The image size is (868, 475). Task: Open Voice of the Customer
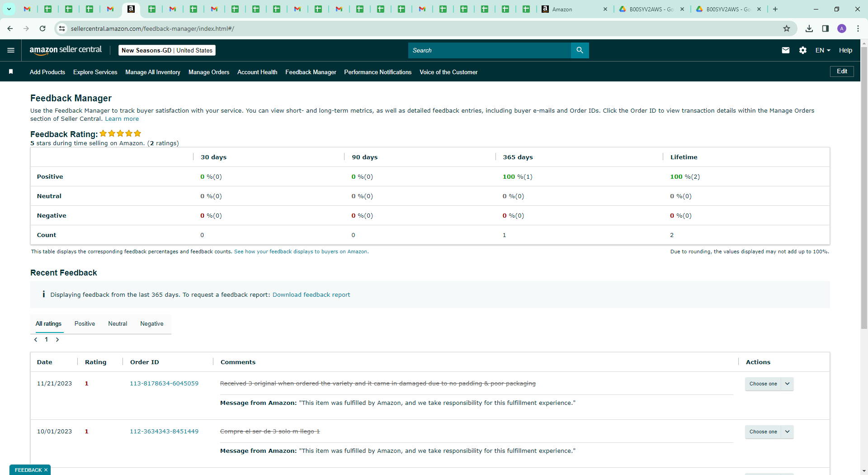click(x=448, y=72)
